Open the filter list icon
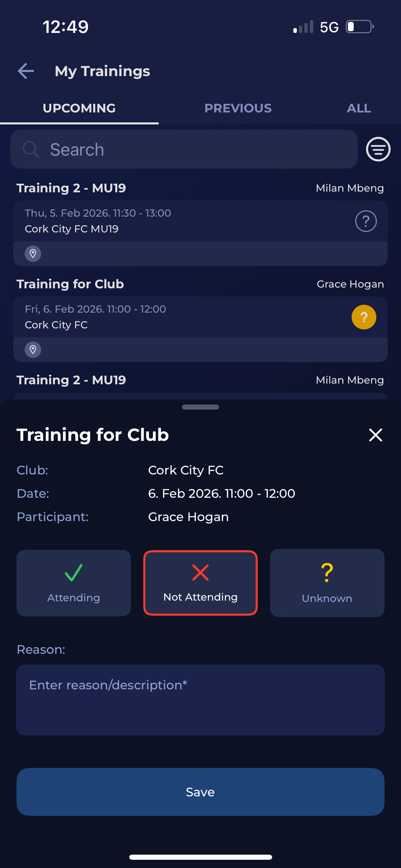Viewport: 401px width, 868px height. click(378, 149)
